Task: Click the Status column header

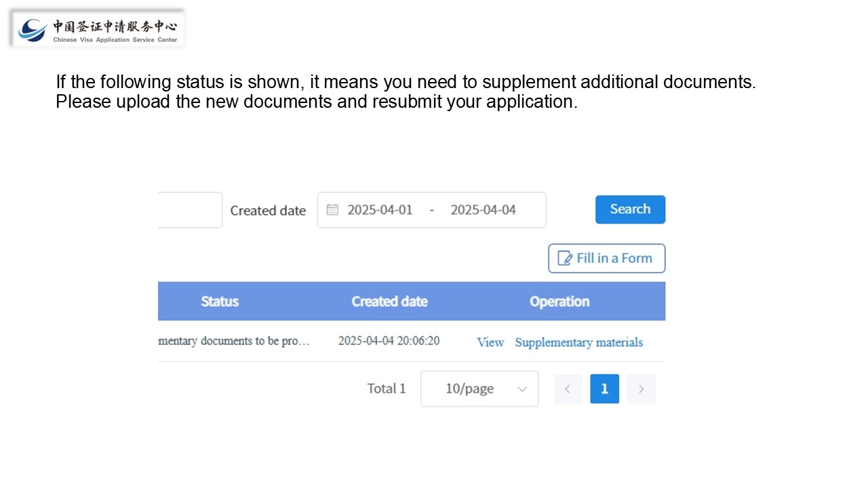Action: 220,302
